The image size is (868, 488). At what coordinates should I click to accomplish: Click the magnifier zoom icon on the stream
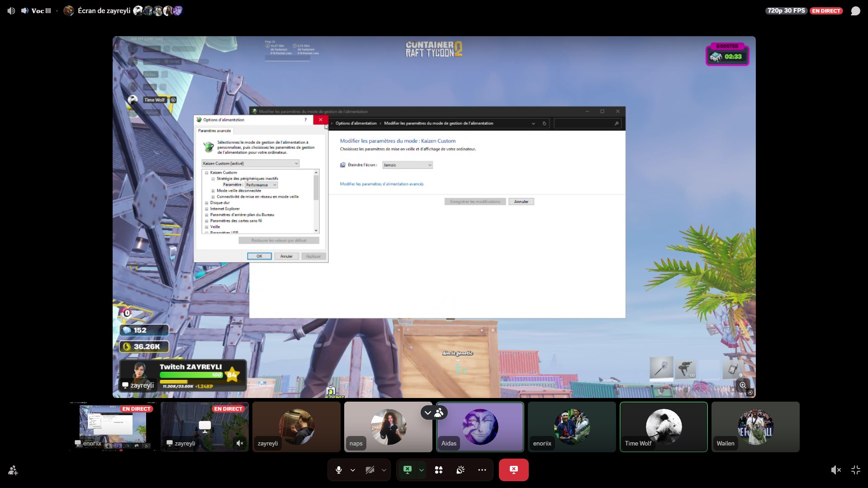(743, 385)
